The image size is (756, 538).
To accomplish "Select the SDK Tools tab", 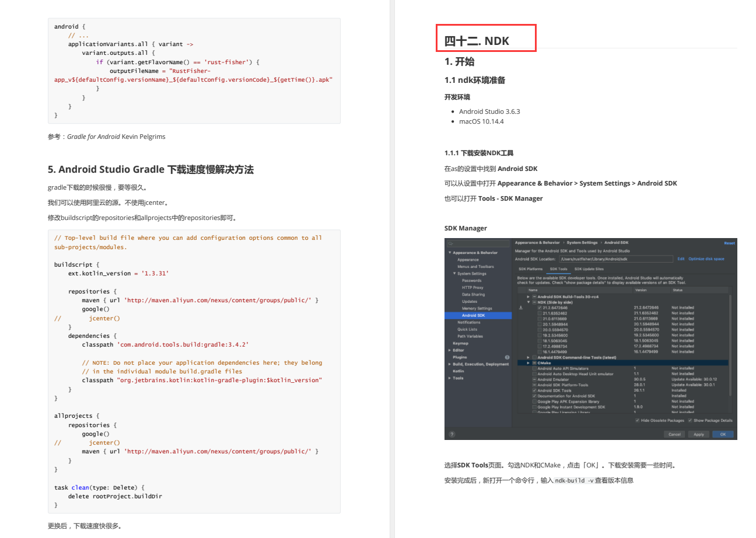I will 559,269.
